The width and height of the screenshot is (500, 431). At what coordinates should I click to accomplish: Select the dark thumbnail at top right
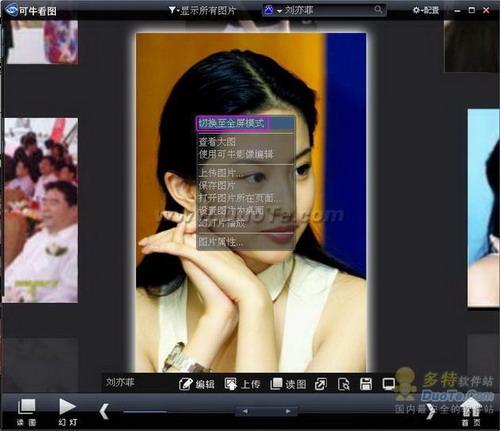[x=472, y=46]
